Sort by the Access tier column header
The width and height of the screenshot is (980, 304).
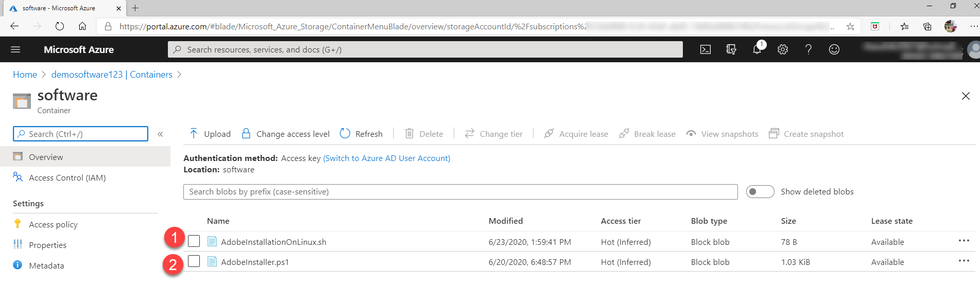click(x=621, y=221)
